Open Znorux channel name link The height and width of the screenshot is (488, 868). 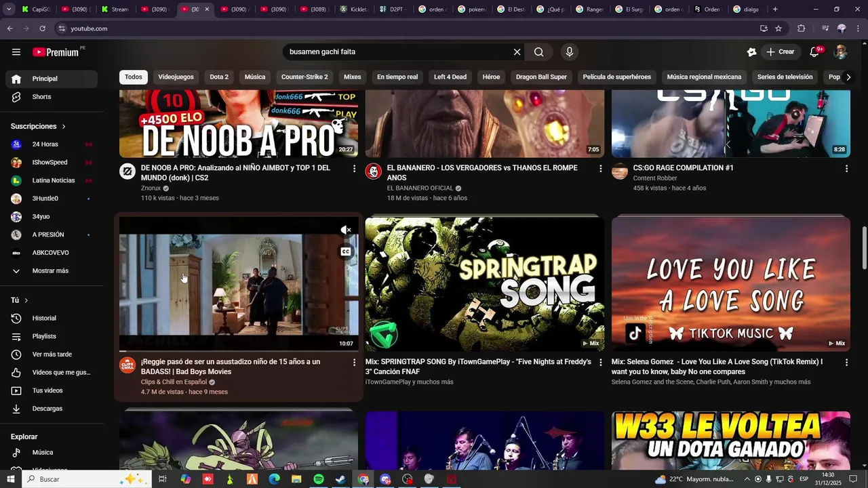coord(151,188)
